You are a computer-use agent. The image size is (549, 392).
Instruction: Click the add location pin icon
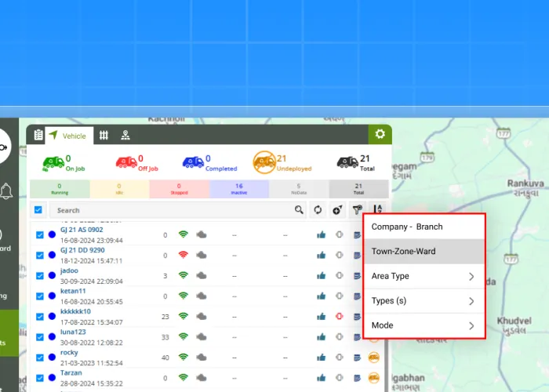(337, 210)
